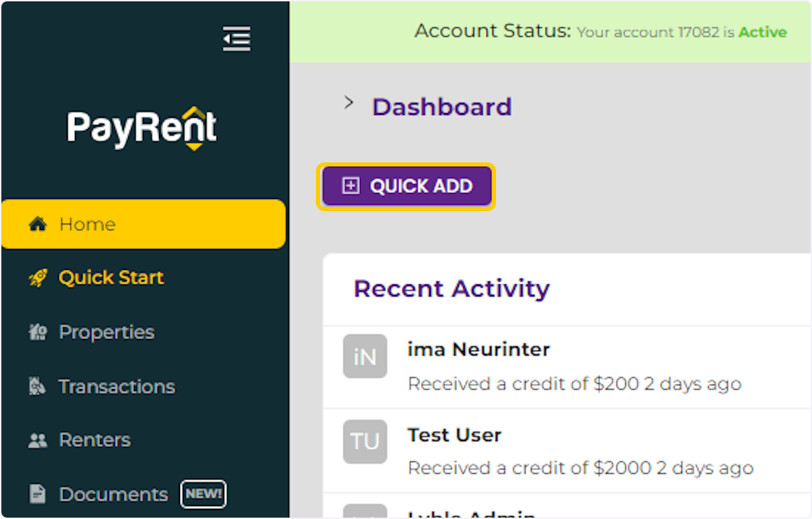The width and height of the screenshot is (812, 519).
Task: Click the Dashboard heading
Action: tap(442, 106)
